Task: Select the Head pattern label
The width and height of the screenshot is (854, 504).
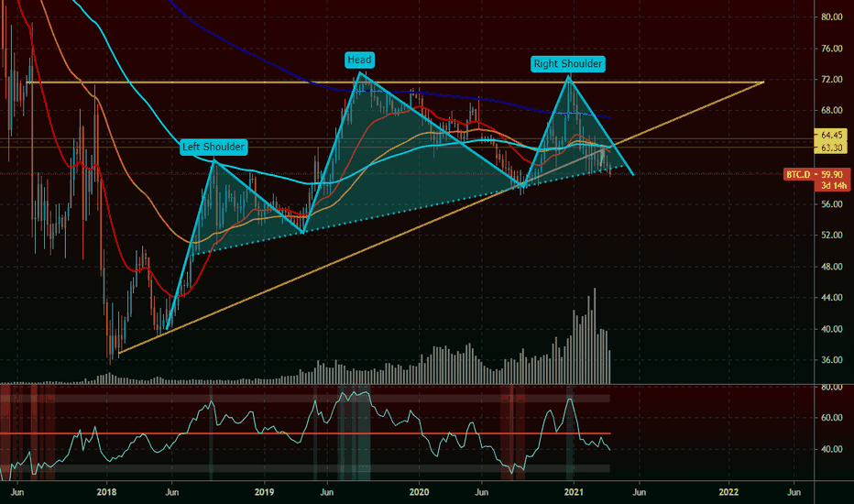Action: coord(359,60)
